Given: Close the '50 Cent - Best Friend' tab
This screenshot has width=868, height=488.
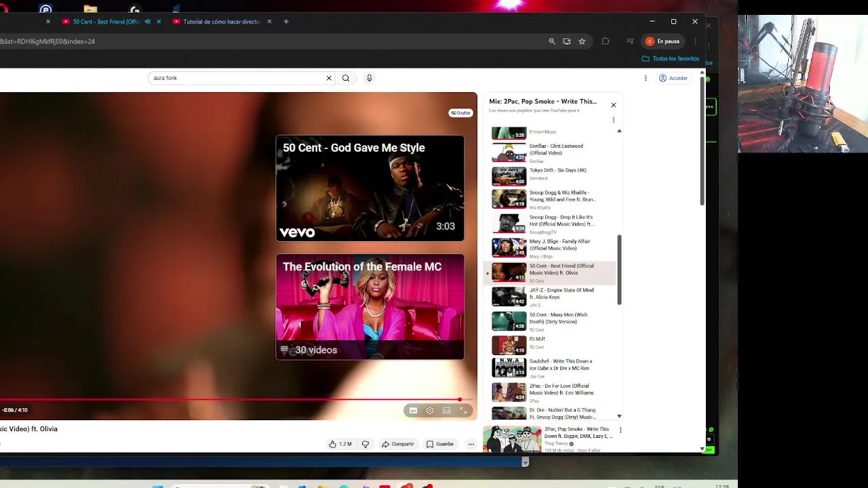Looking at the screenshot, I should click(x=159, y=22).
